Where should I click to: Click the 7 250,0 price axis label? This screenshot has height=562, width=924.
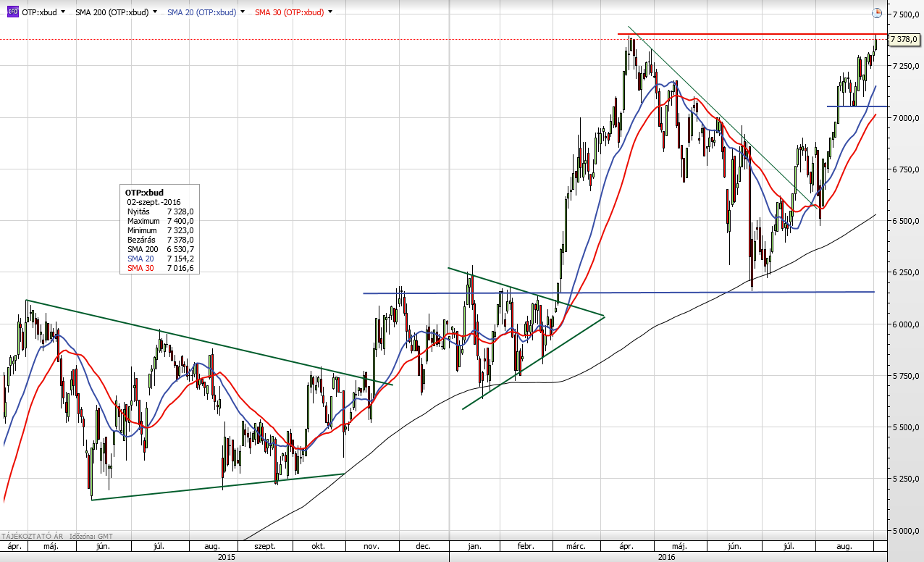coord(906,66)
